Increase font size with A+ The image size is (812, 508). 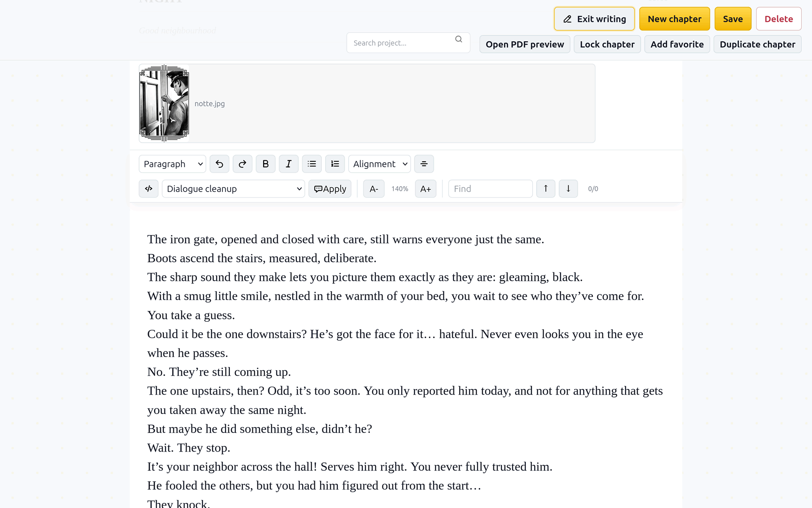[426, 189]
